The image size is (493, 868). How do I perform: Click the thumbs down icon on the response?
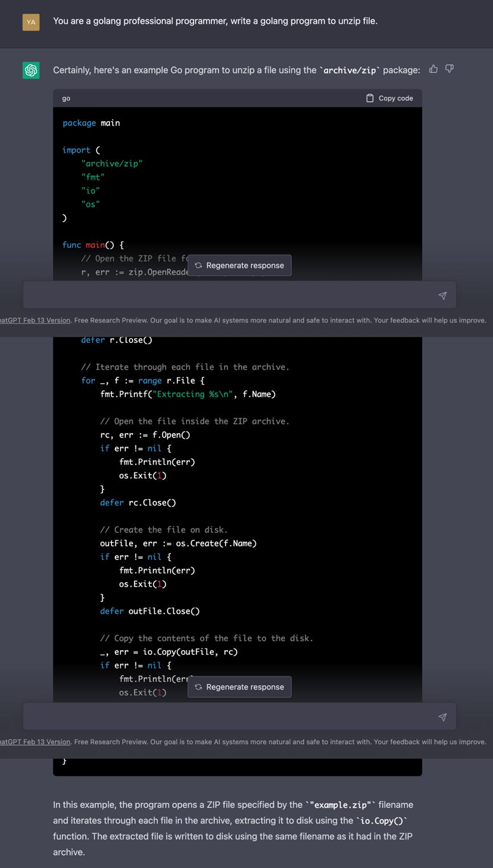449,69
